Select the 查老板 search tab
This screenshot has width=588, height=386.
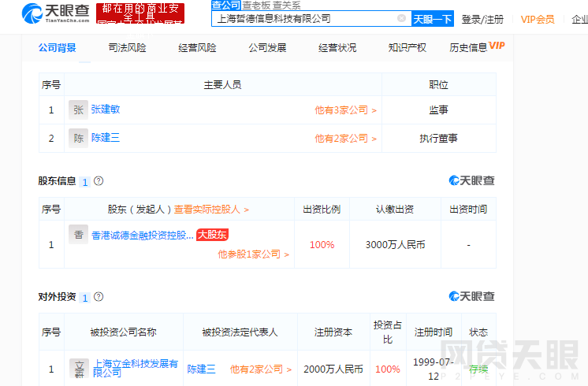[x=256, y=6]
